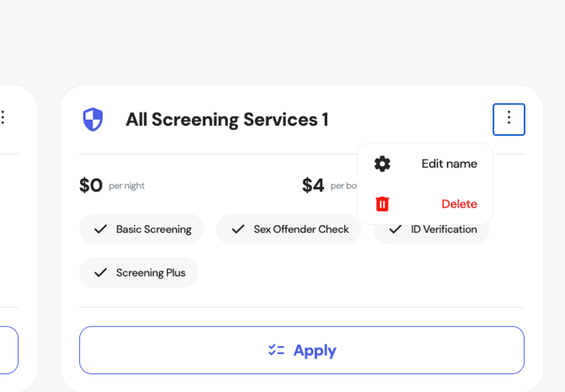Open the three-dot menu on the left card
Image resolution: width=565 pixels, height=392 pixels.
[3, 117]
